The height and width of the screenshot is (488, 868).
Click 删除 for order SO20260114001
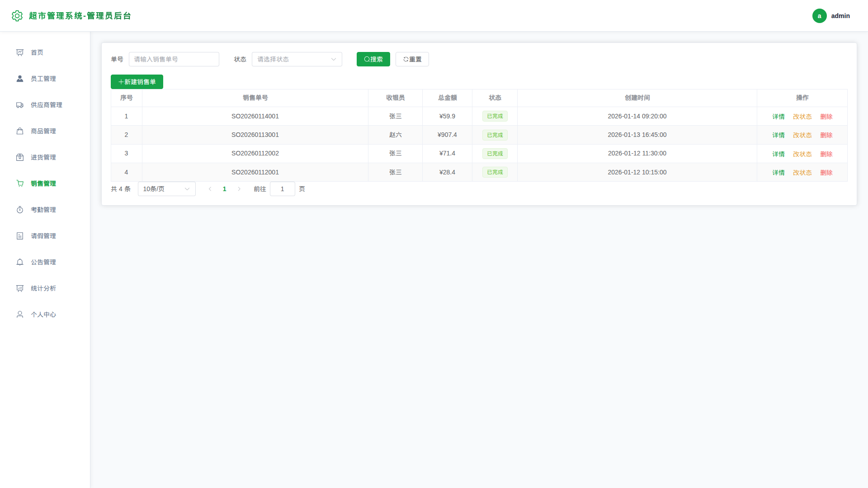pyautogui.click(x=826, y=117)
